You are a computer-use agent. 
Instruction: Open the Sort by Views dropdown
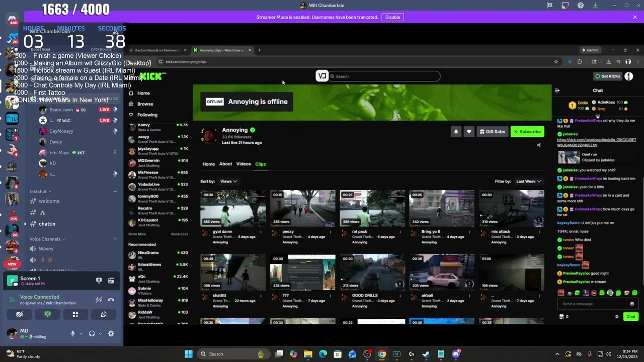click(x=228, y=181)
